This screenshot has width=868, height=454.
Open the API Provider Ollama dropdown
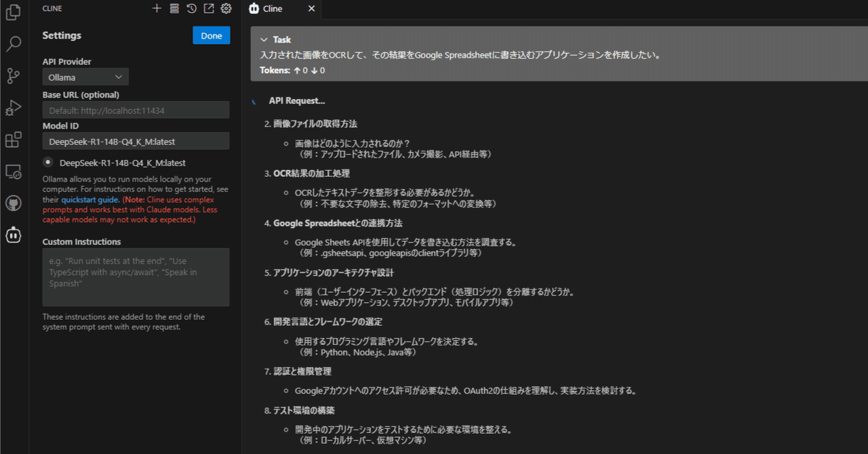coord(85,77)
